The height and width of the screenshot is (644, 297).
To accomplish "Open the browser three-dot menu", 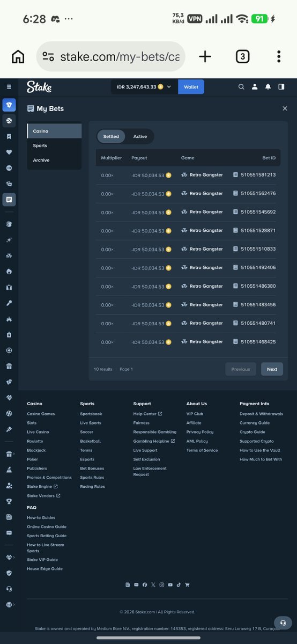I will tap(279, 56).
